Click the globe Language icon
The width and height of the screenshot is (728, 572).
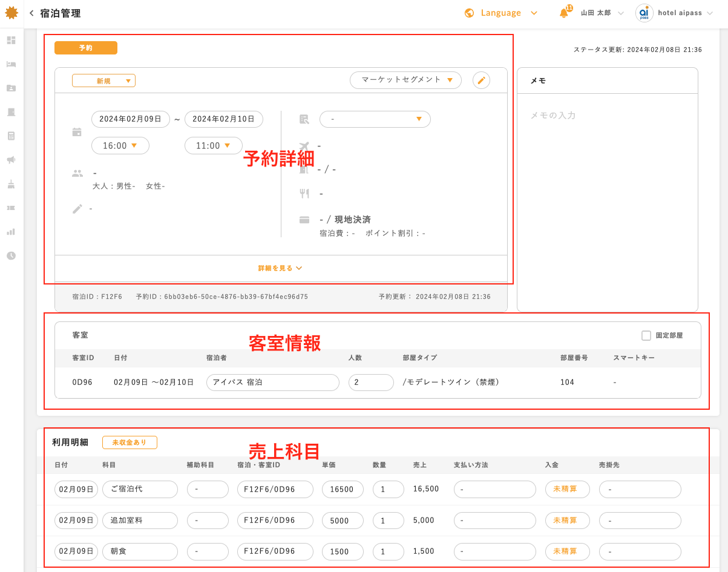[469, 13]
